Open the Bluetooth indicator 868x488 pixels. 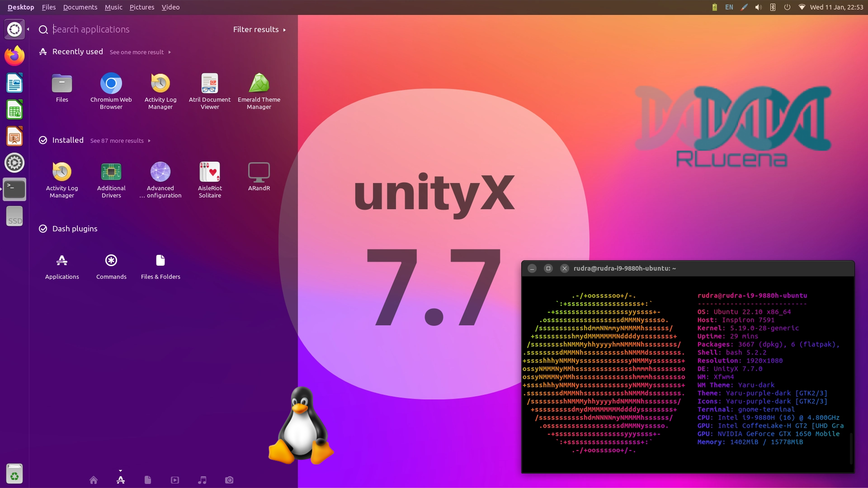click(773, 7)
